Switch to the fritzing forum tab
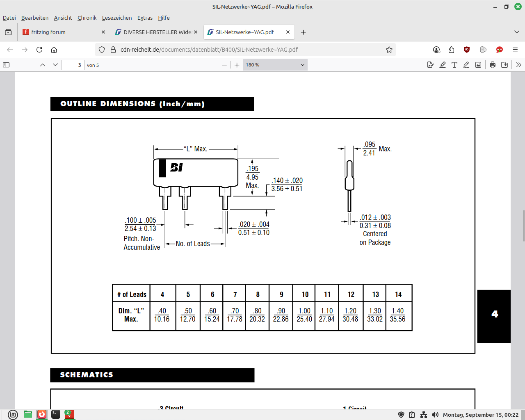This screenshot has width=525, height=420. 62,32
